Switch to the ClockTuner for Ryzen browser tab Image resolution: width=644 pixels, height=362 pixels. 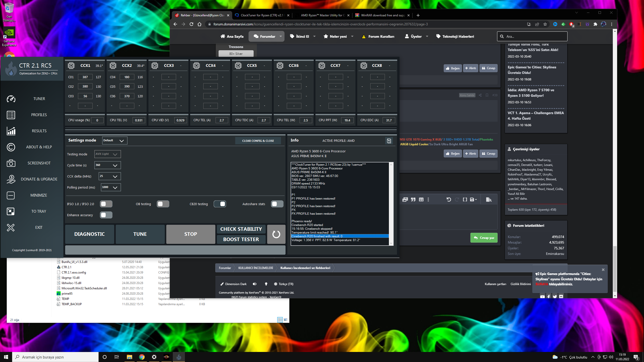tap(262, 15)
